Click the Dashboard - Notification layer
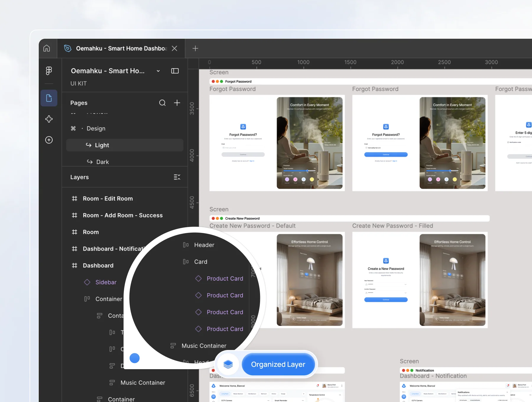 (x=114, y=249)
